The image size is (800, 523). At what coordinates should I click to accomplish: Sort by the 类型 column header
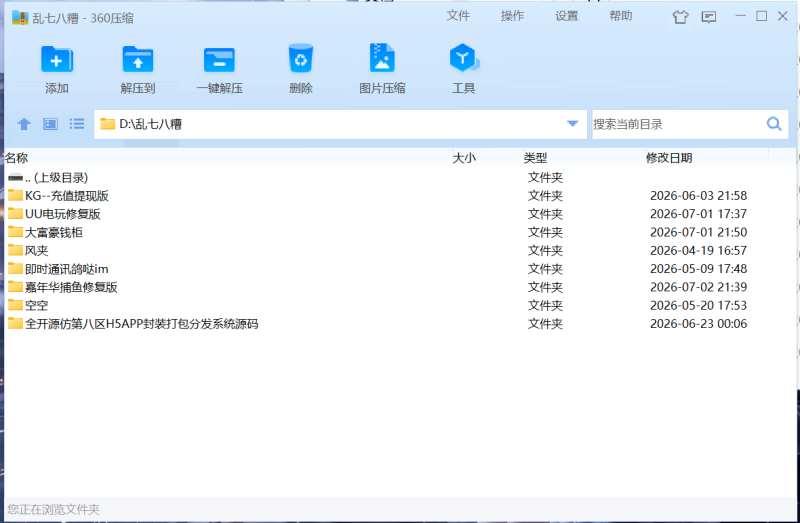(535, 158)
